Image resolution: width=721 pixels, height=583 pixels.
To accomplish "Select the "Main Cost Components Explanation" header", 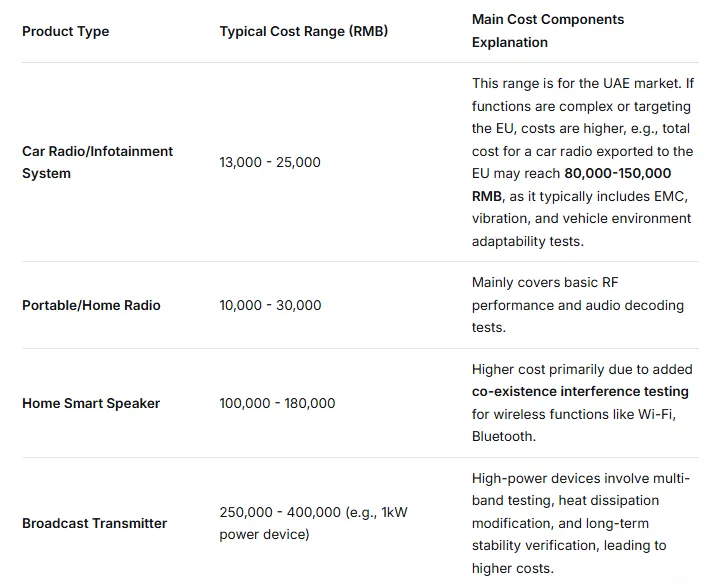I will pyautogui.click(x=548, y=31).
